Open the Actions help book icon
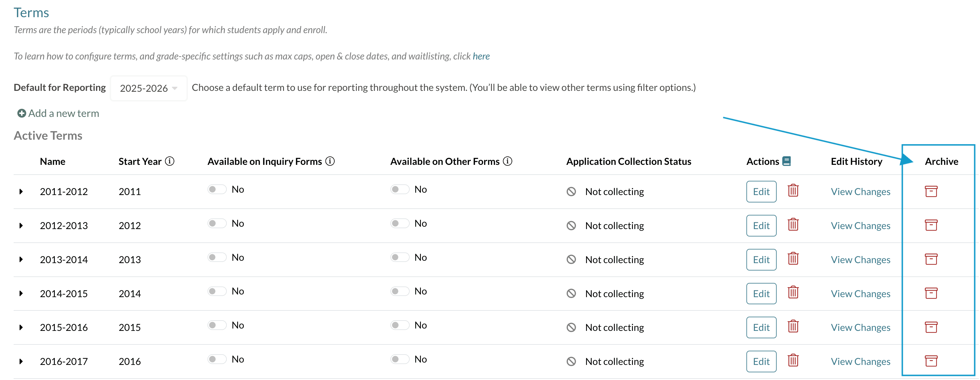The height and width of the screenshot is (380, 980). (786, 161)
